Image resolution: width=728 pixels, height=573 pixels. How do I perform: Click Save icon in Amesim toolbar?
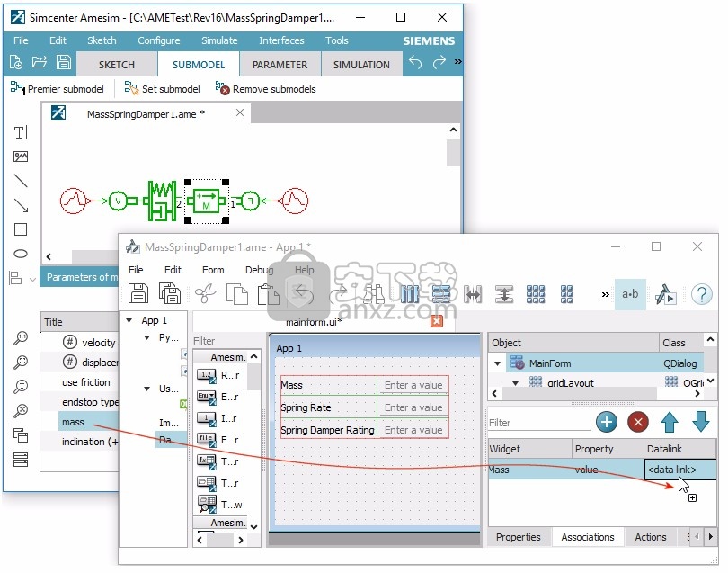pyautogui.click(x=63, y=62)
